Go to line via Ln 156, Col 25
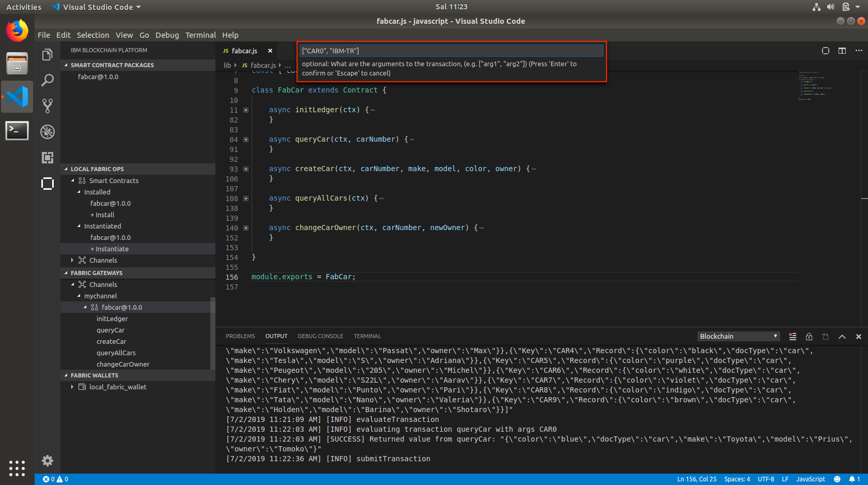 click(x=697, y=479)
